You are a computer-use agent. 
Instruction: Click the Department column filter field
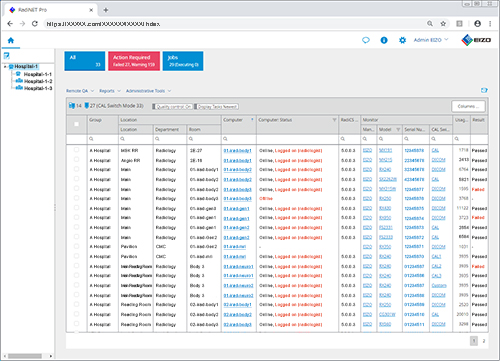[170, 139]
